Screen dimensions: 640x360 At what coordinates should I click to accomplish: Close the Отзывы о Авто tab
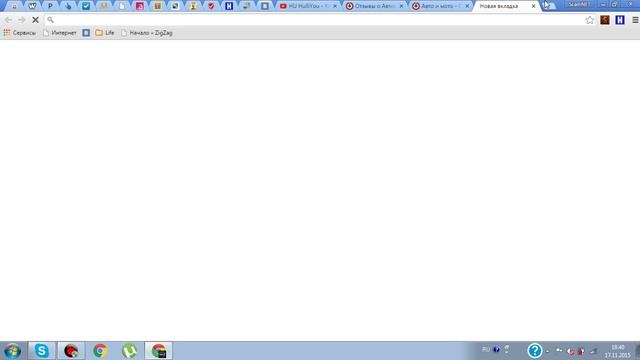[x=401, y=6]
